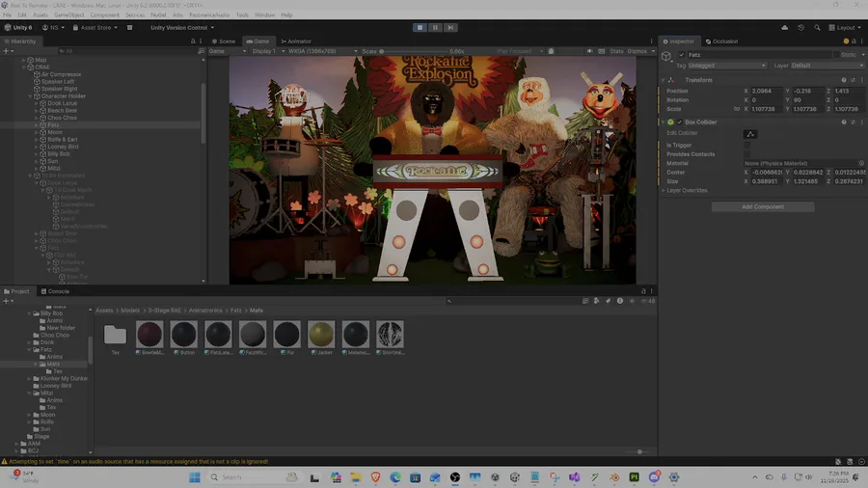
Task: Enable the Is Trigger checkbox
Action: click(747, 145)
